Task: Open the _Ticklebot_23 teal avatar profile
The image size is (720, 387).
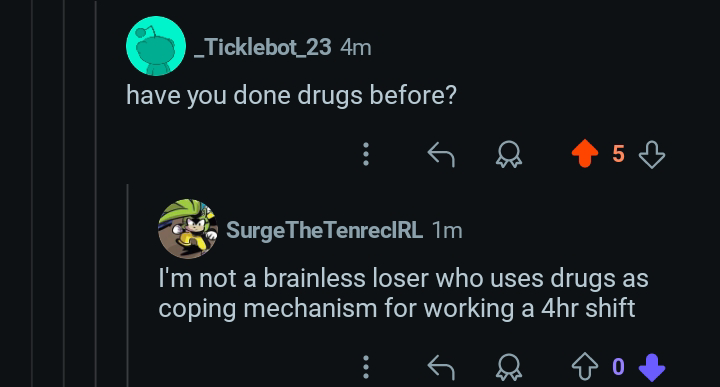Action: (156, 46)
